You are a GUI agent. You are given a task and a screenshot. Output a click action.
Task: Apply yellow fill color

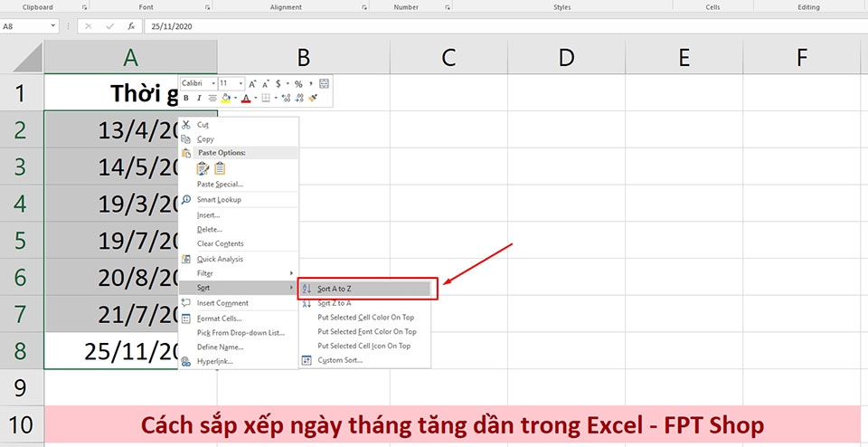[226, 98]
